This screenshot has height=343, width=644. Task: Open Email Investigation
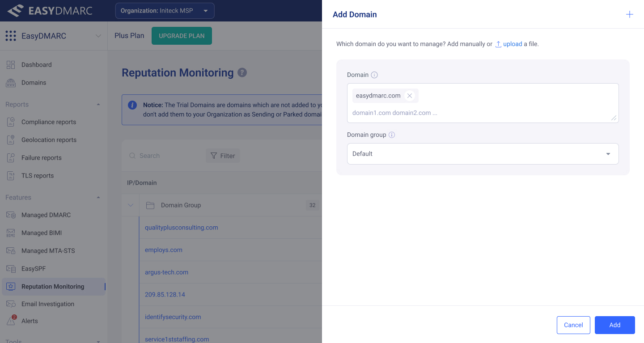[x=48, y=304]
